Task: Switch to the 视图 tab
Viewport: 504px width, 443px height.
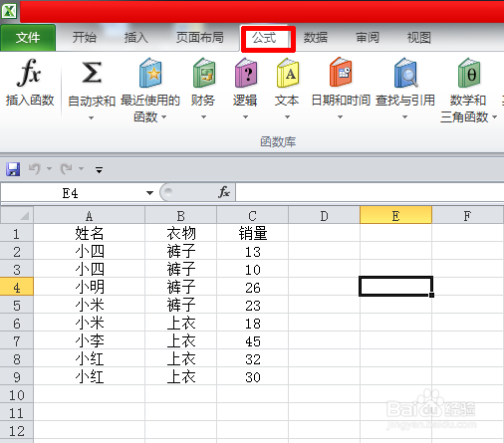Action: (419, 38)
